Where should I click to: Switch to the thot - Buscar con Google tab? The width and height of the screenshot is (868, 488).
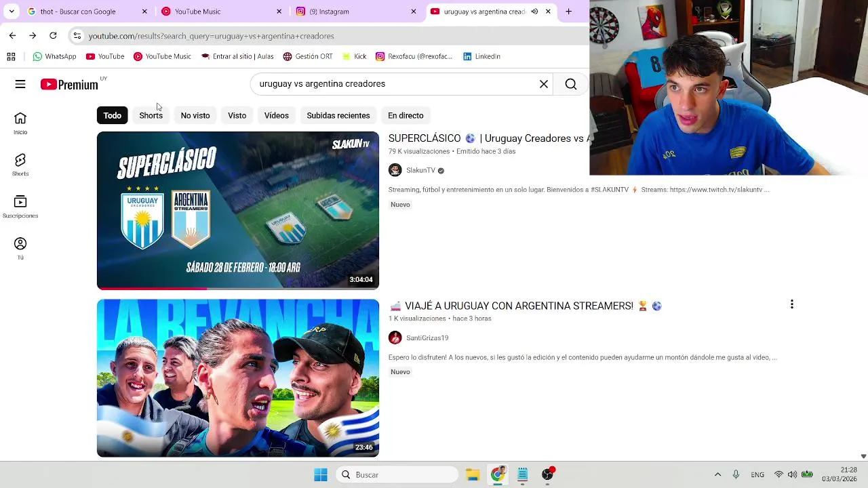click(x=87, y=12)
